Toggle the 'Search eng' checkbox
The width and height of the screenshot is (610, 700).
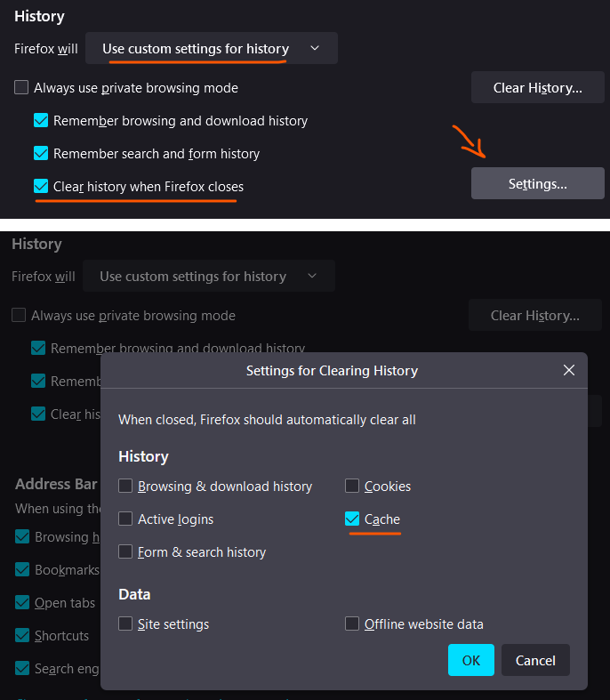pos(22,668)
